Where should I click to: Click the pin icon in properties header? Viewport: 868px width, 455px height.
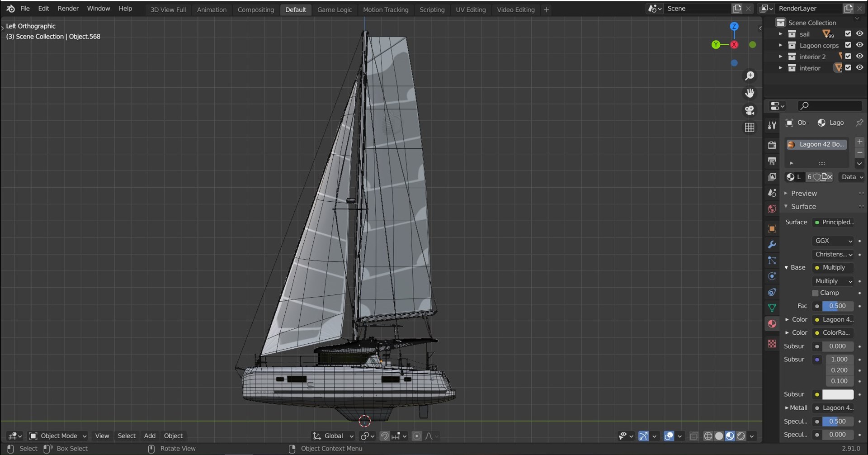click(859, 123)
